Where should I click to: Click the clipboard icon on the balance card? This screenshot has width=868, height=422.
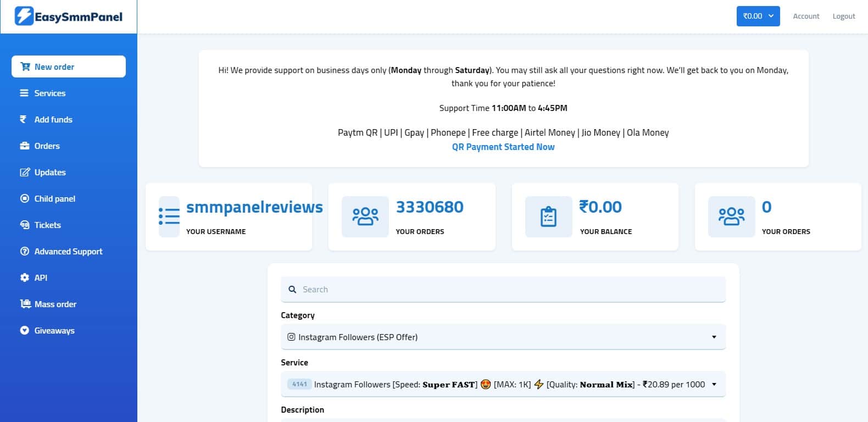[548, 217]
